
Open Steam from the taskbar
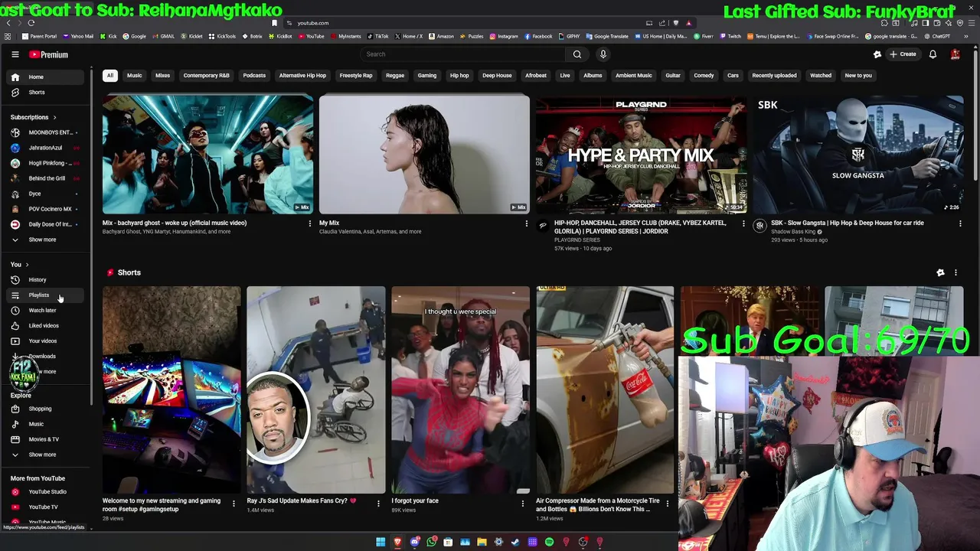coord(515,543)
